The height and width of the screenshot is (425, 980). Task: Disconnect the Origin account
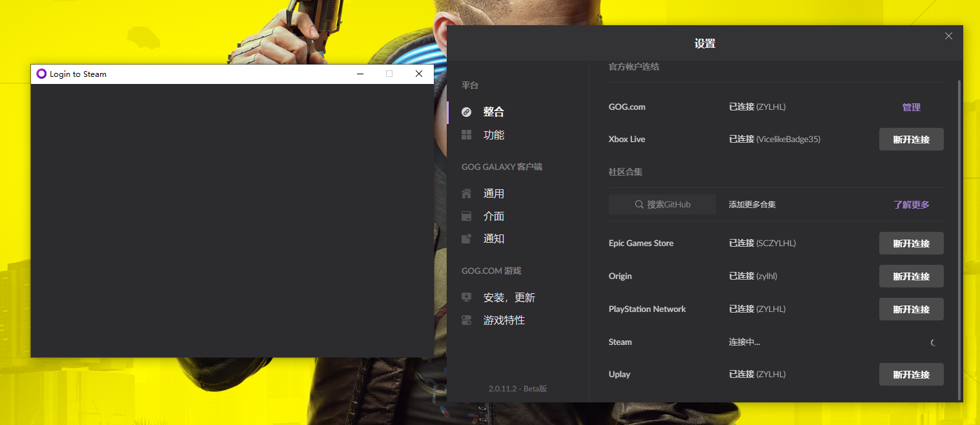click(912, 276)
